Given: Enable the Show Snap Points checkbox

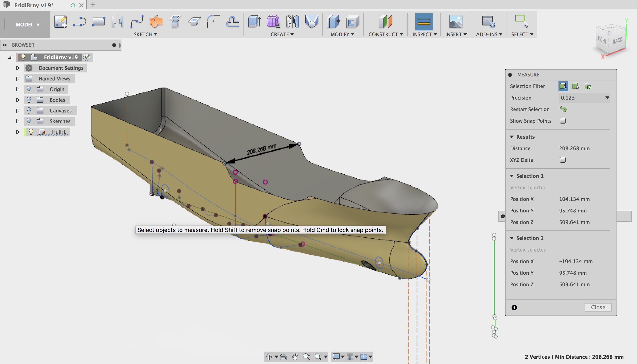Looking at the screenshot, I should 562,121.
